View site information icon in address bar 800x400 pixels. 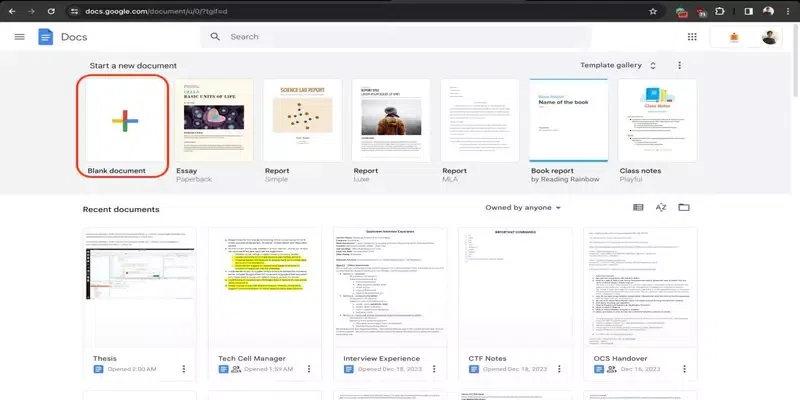tap(74, 11)
